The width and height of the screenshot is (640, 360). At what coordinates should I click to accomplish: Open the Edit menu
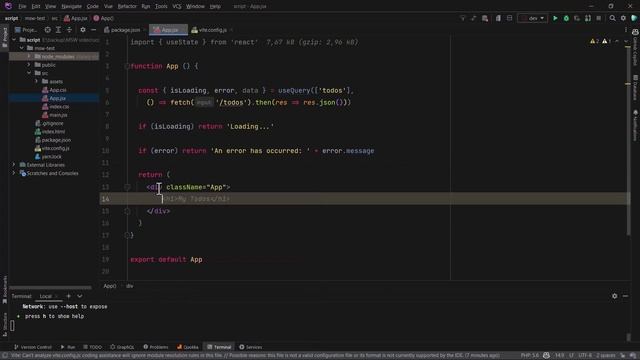(x=36, y=7)
